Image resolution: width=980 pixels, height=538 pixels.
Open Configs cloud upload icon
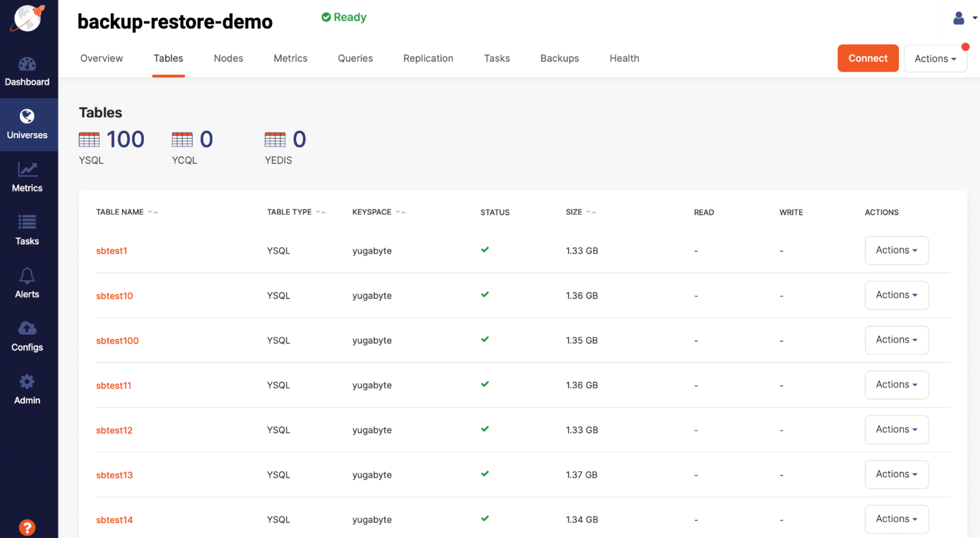27,328
